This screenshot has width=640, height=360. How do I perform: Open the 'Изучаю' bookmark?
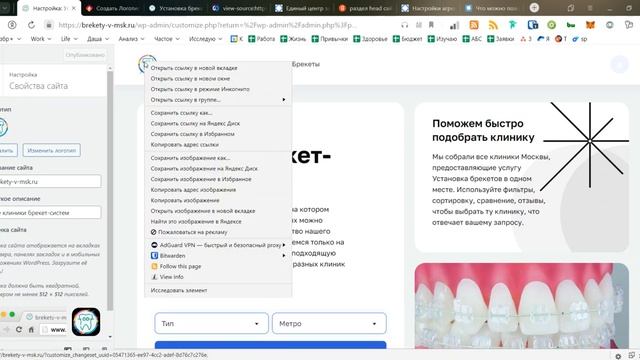coord(442,39)
